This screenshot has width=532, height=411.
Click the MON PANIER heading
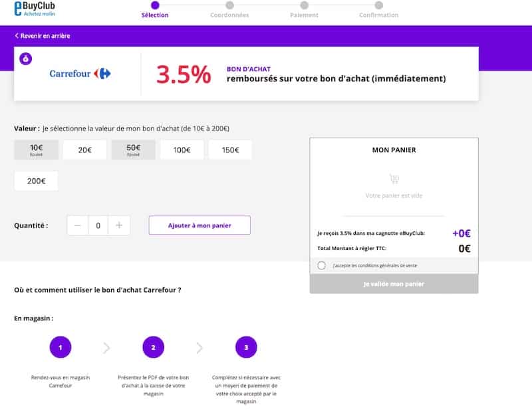(x=394, y=150)
